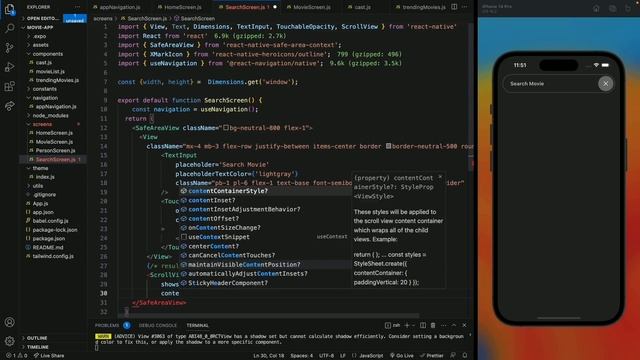The image size is (640, 360).
Task: Select contentOffset? suggestion
Action: tap(265, 219)
